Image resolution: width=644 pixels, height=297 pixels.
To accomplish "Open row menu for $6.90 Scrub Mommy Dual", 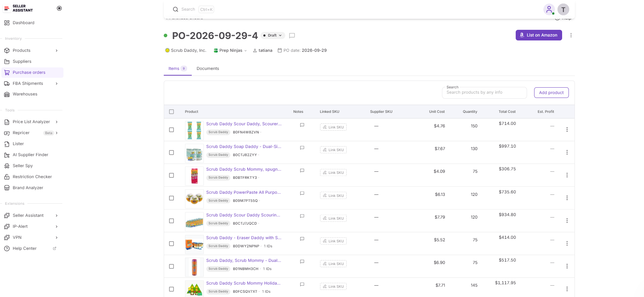I will tap(567, 266).
